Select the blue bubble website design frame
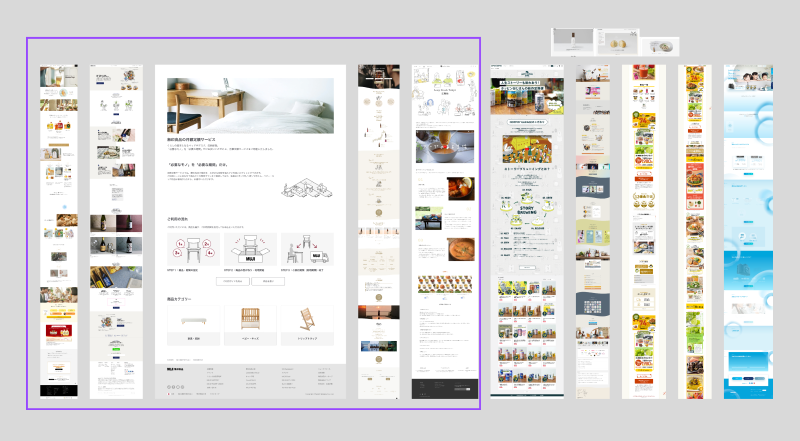The width and height of the screenshot is (800, 441). click(748, 230)
